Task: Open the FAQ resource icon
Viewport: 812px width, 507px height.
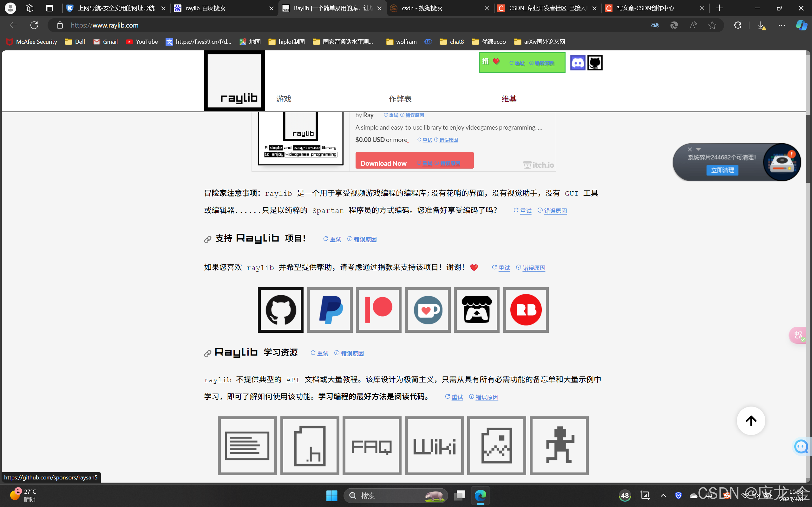Action: pos(372,446)
